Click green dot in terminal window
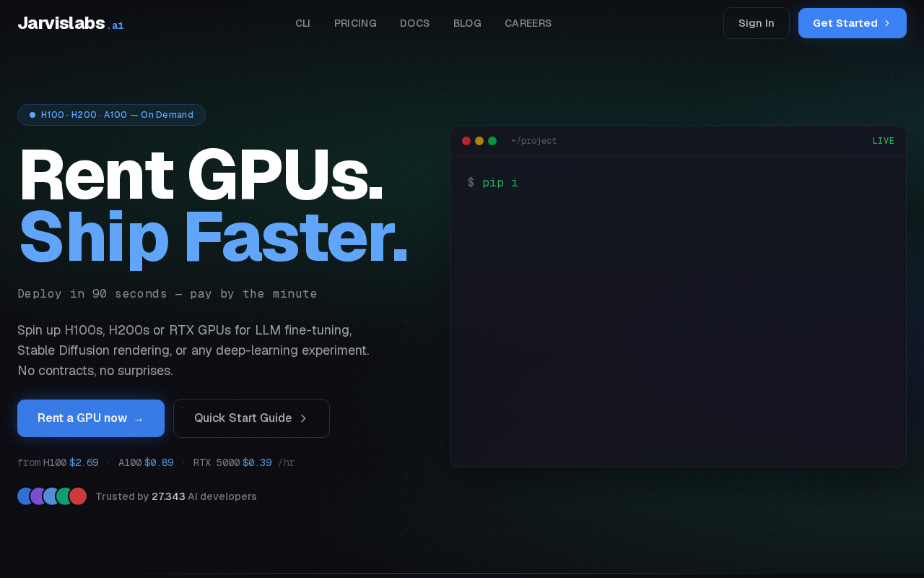 pyautogui.click(x=492, y=141)
